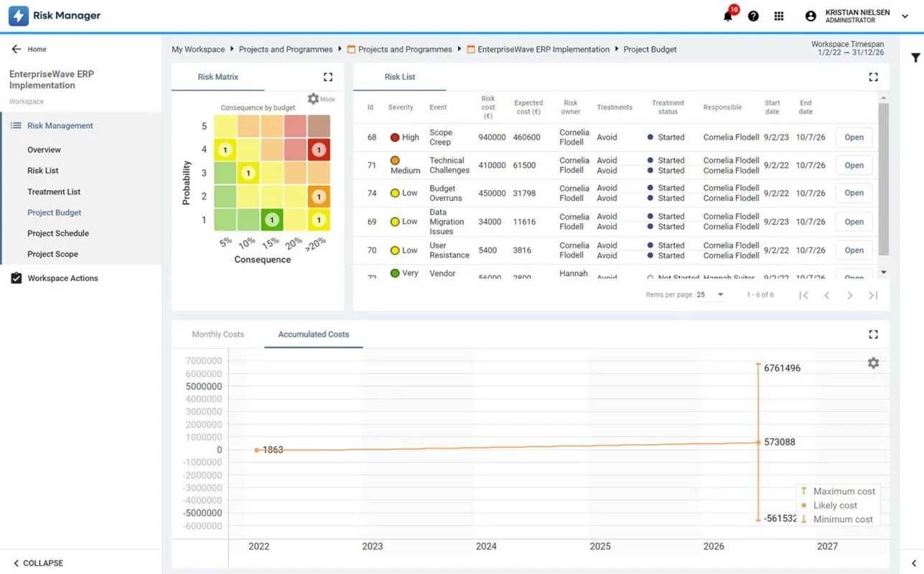Open the apps grid launcher icon
This screenshot has height=574, width=924.
tap(779, 16)
